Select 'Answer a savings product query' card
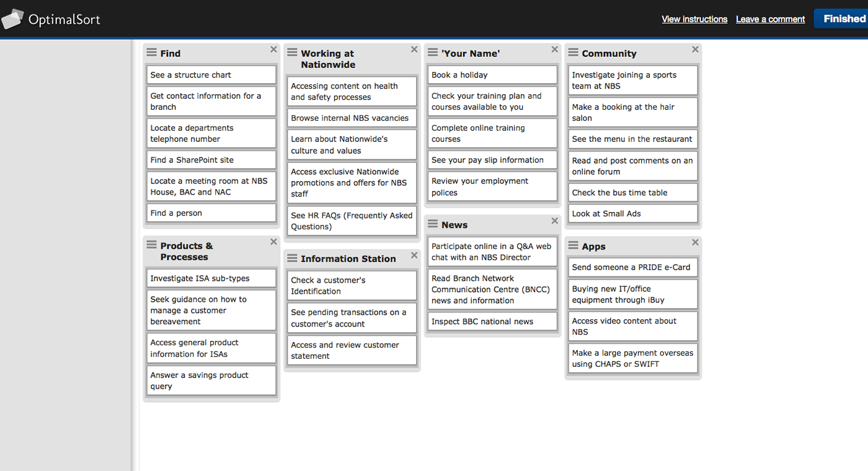The height and width of the screenshot is (471, 868). tap(211, 381)
